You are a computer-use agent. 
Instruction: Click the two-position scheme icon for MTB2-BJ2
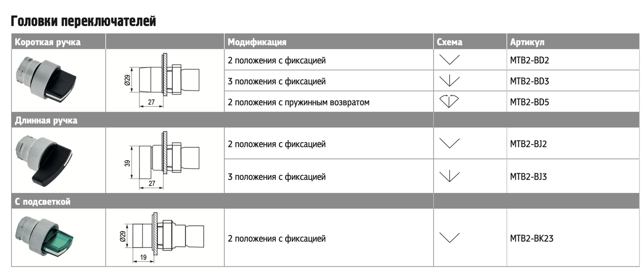449,143
